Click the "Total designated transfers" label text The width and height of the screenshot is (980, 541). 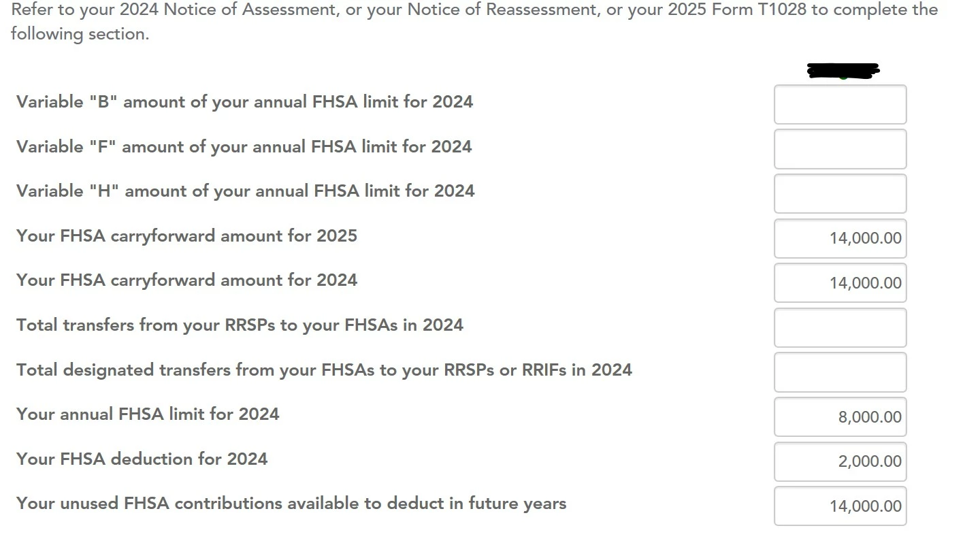tap(324, 370)
